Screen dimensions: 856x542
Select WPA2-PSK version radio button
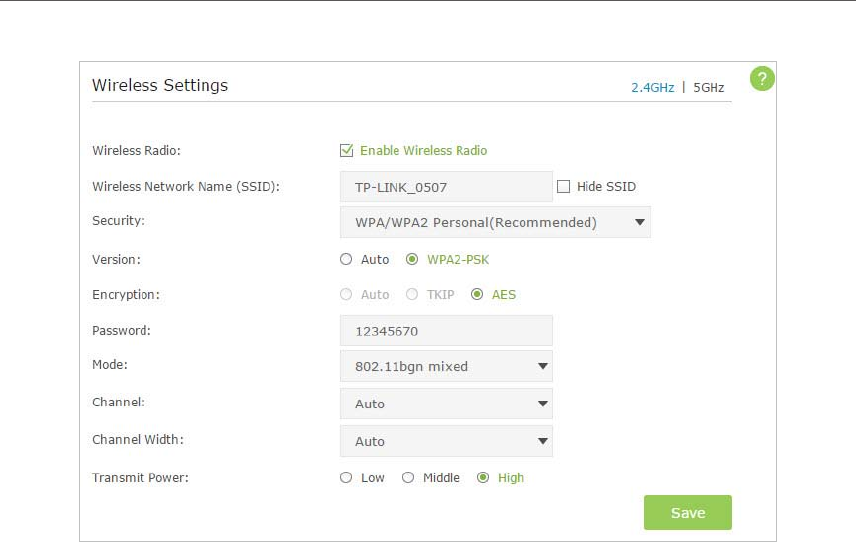point(412,259)
